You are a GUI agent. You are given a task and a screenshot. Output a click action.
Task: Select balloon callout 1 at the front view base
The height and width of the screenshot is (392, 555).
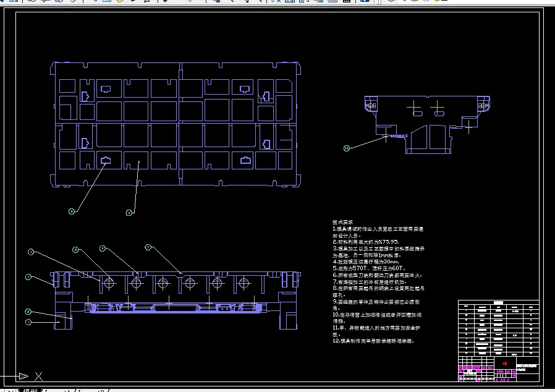click(x=28, y=322)
